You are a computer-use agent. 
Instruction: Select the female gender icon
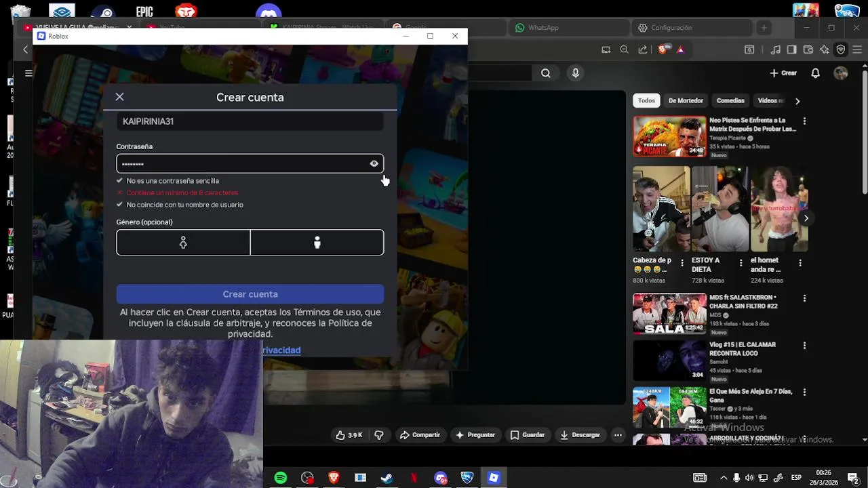tap(183, 243)
